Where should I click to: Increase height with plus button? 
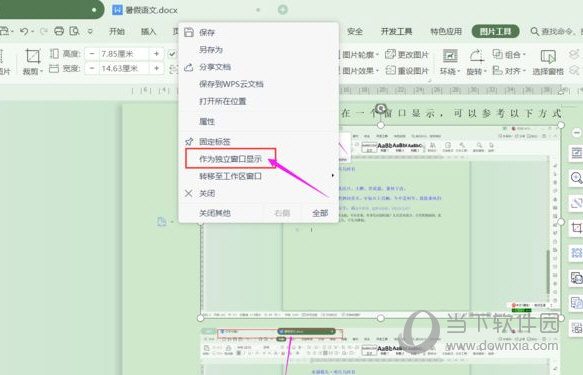(157, 54)
